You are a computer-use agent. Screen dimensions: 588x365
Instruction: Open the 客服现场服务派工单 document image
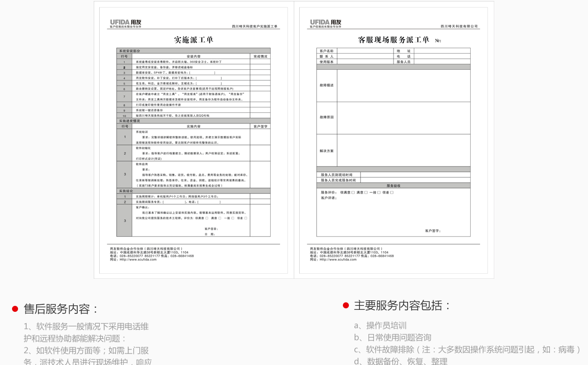(x=394, y=140)
